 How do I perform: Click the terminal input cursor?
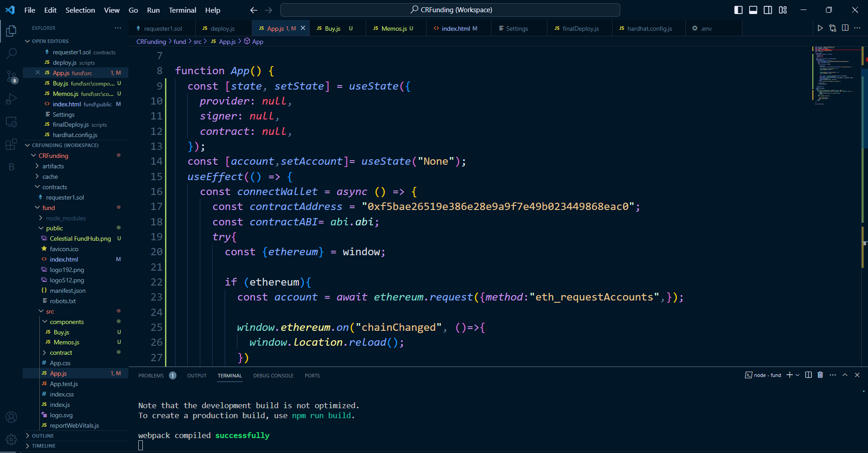point(141,445)
